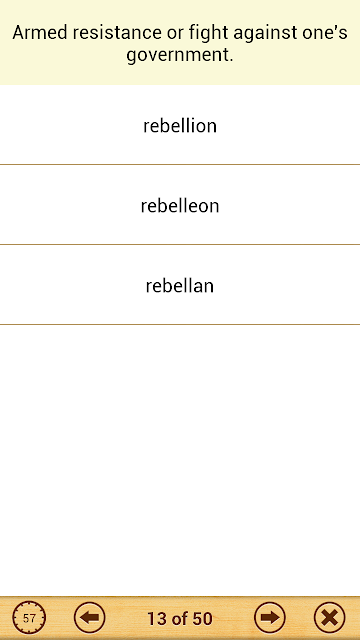Screen dimensions: 360x640
Task: Exit the quiz with the X icon
Action: (x=329, y=618)
